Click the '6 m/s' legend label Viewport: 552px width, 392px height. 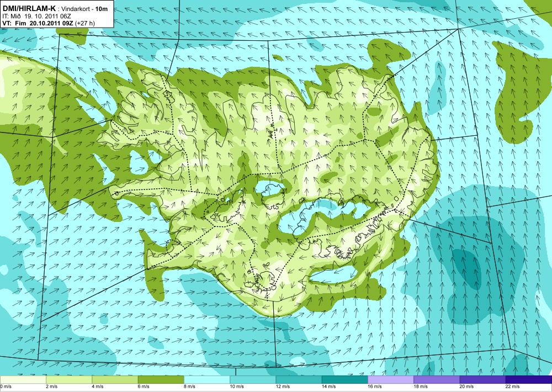[144, 386]
